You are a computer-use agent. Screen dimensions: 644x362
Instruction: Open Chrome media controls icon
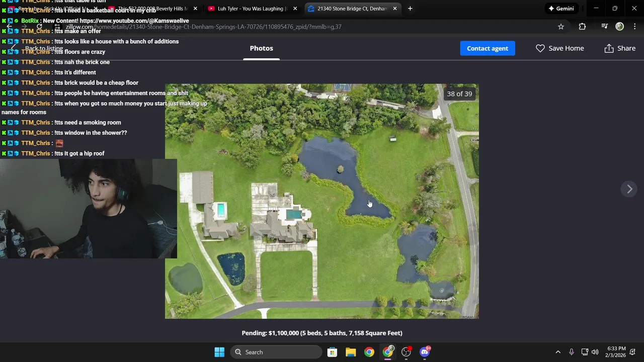pos(604,27)
